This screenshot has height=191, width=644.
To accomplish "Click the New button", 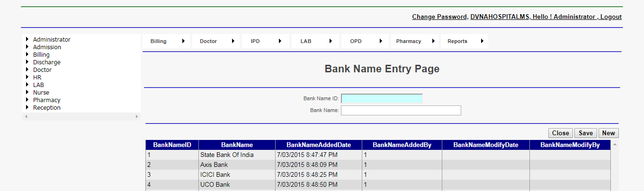I will pos(608,133).
